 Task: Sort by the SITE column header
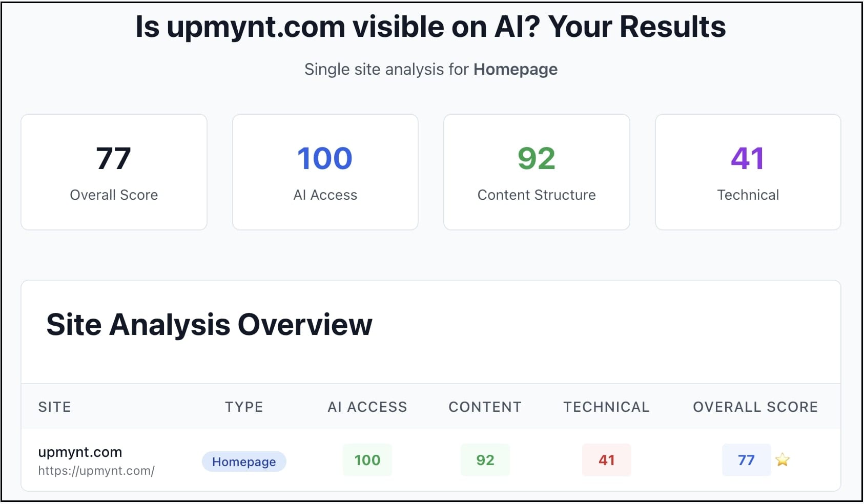(x=55, y=407)
